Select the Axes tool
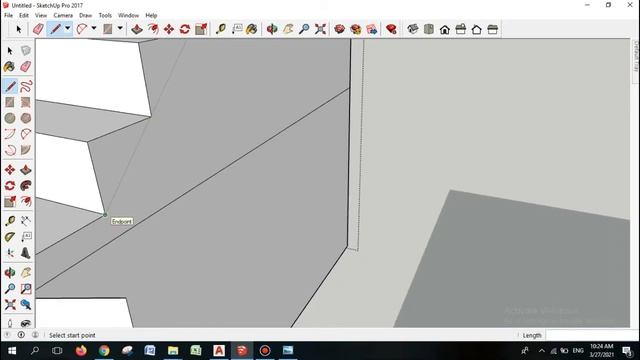 click(x=10, y=253)
